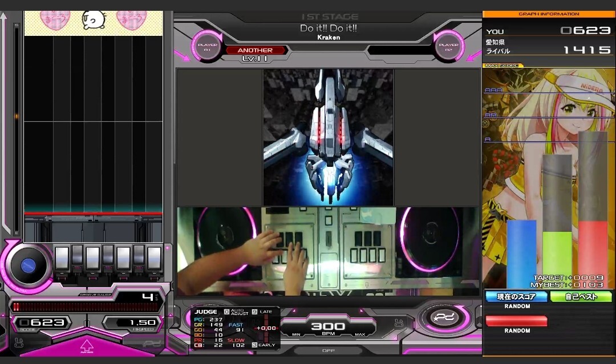Screen dimensions: 616x364
Task: Click the rabbit icon under the score box
Action: click(18, 343)
